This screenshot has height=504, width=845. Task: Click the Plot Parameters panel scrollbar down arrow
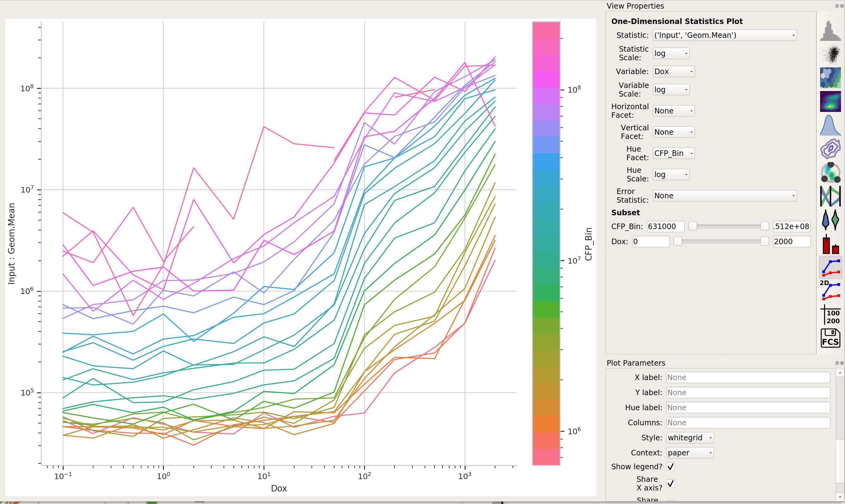(840, 497)
